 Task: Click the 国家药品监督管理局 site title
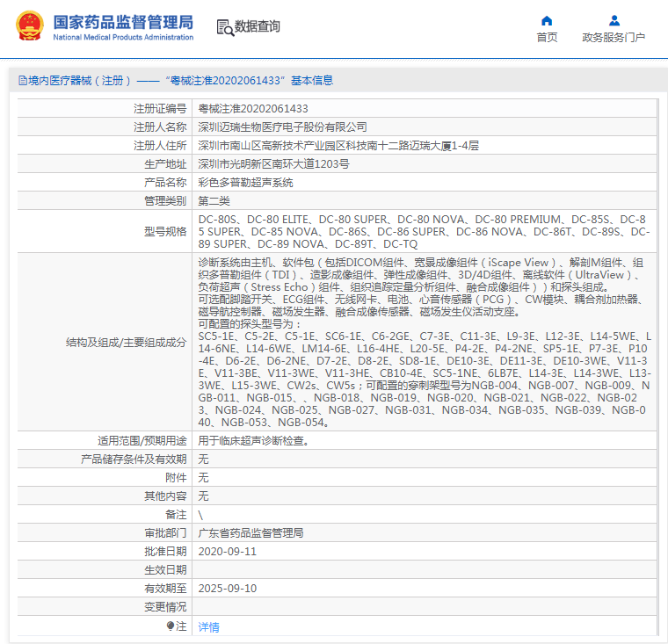(x=123, y=23)
